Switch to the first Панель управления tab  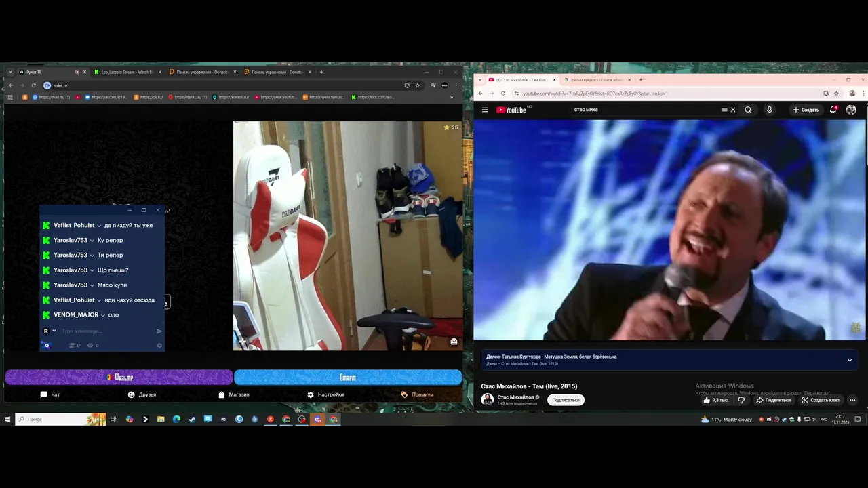(x=202, y=72)
